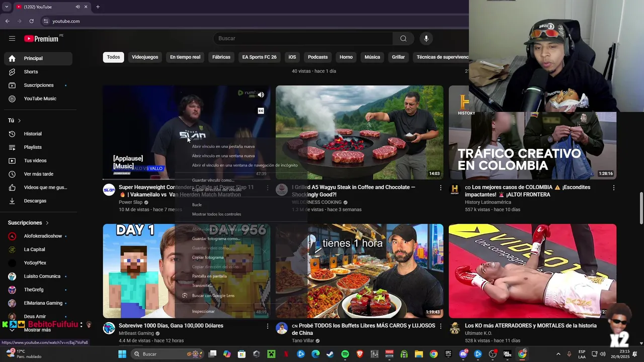
Task: Open the Luisito Comunica subscription
Action: point(38,277)
